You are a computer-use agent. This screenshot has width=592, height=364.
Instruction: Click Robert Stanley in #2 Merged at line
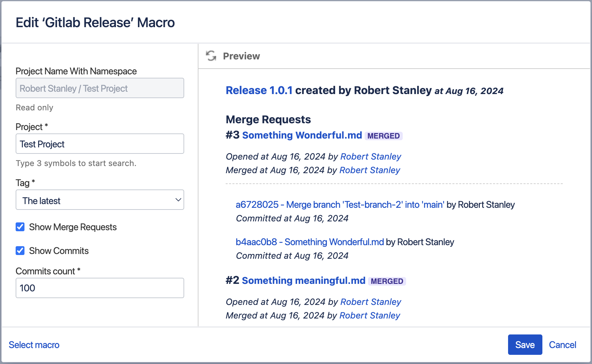pyautogui.click(x=370, y=315)
